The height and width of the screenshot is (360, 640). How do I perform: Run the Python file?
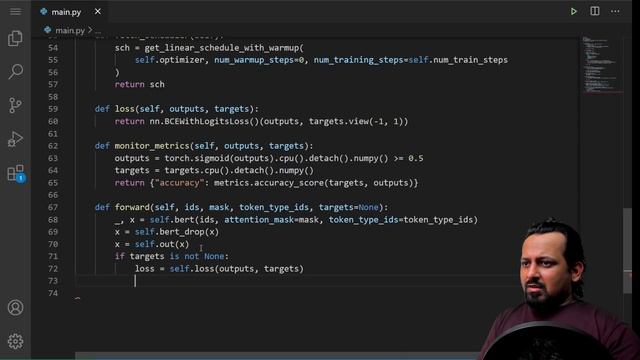(x=573, y=11)
